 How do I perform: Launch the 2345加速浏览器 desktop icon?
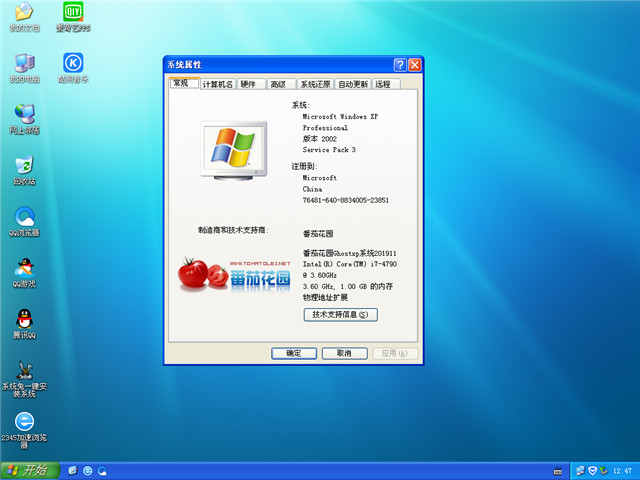point(24,430)
